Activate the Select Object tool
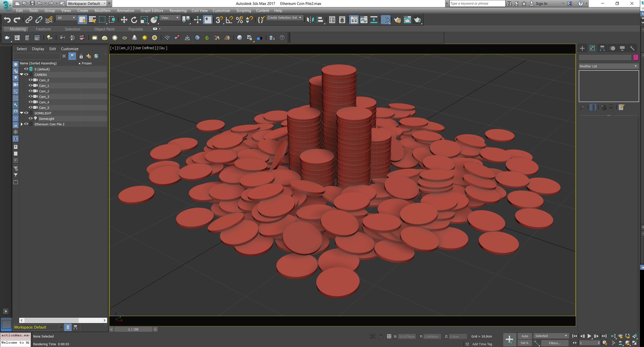The height and width of the screenshot is (347, 644). pos(82,20)
